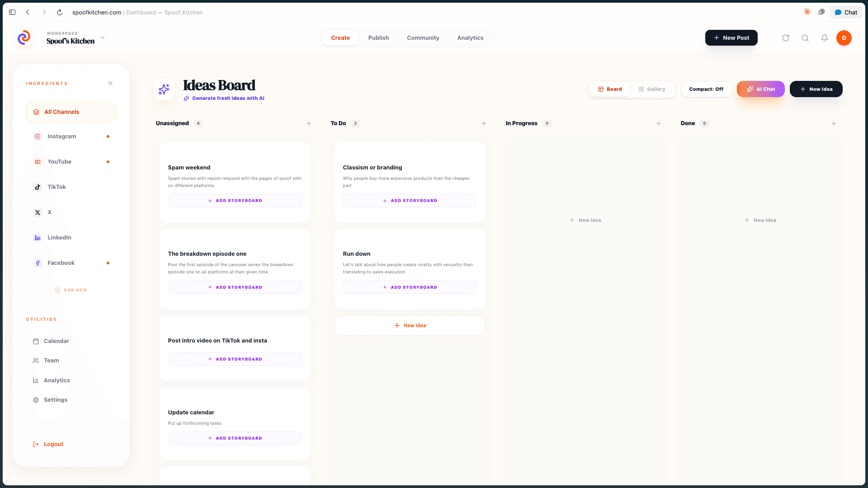Image resolution: width=868 pixels, height=488 pixels.
Task: Open the Community tab
Action: 423,38
